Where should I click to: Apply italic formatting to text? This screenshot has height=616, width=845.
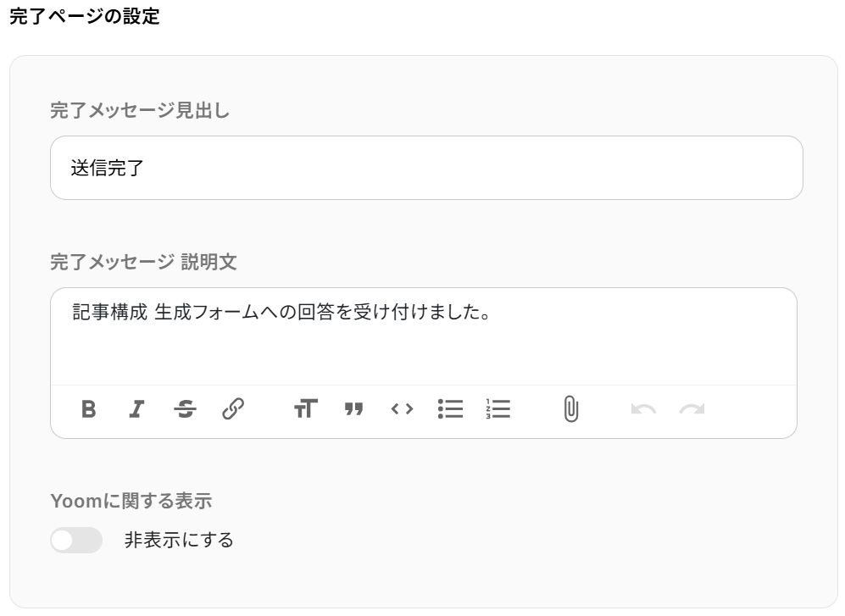(x=137, y=409)
